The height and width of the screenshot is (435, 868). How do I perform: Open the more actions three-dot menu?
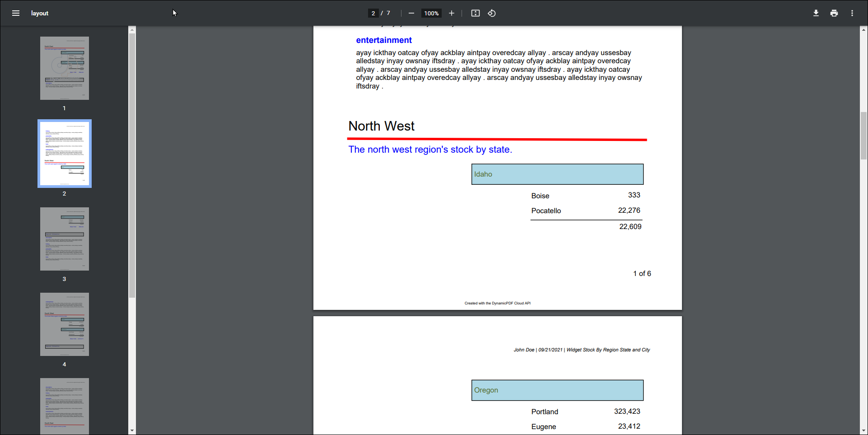tap(852, 13)
